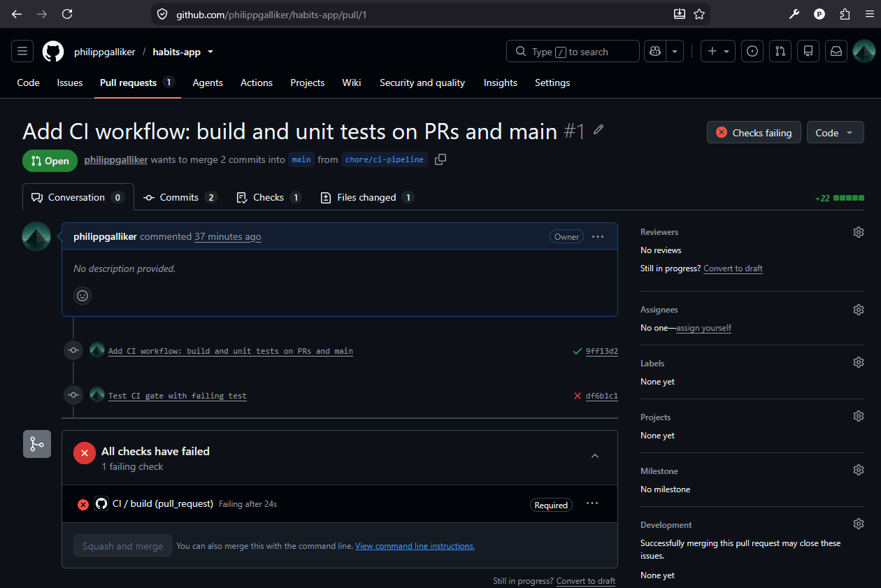Open GitHub global navigation menu

pos(22,51)
